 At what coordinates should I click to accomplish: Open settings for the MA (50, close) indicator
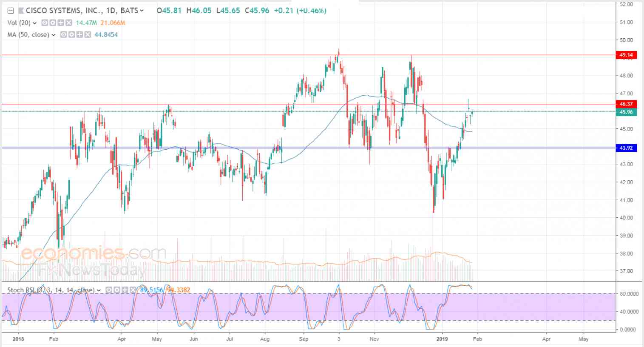pos(72,35)
